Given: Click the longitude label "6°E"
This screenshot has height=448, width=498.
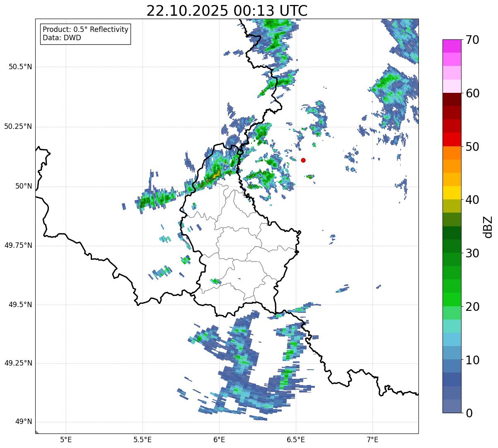Looking at the screenshot, I should tap(219, 440).
